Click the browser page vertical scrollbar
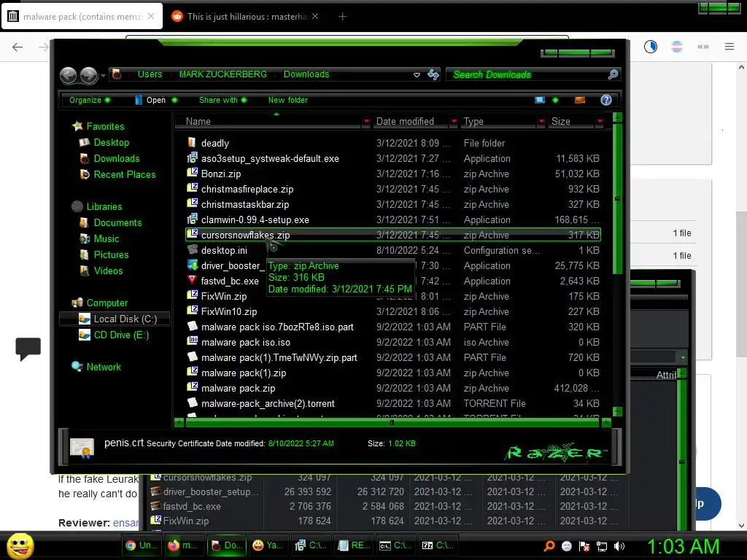 (x=741, y=284)
